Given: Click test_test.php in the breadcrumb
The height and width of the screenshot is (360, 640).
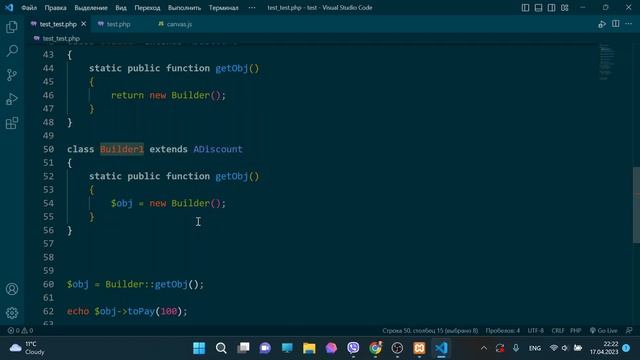Looking at the screenshot, I should (x=61, y=38).
